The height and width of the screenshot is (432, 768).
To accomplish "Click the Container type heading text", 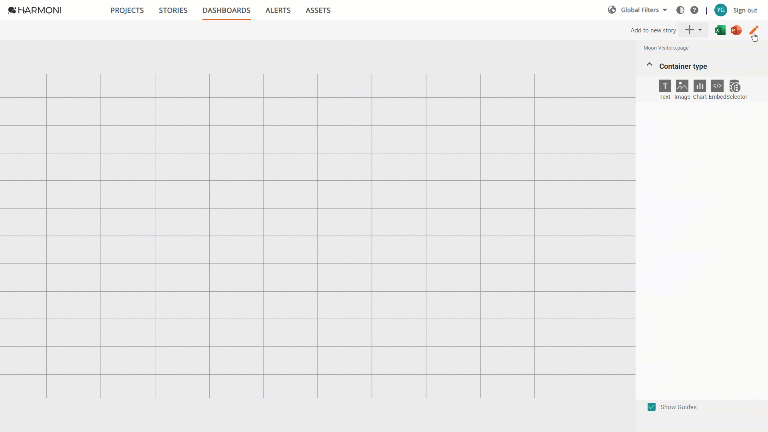I will click(x=683, y=66).
